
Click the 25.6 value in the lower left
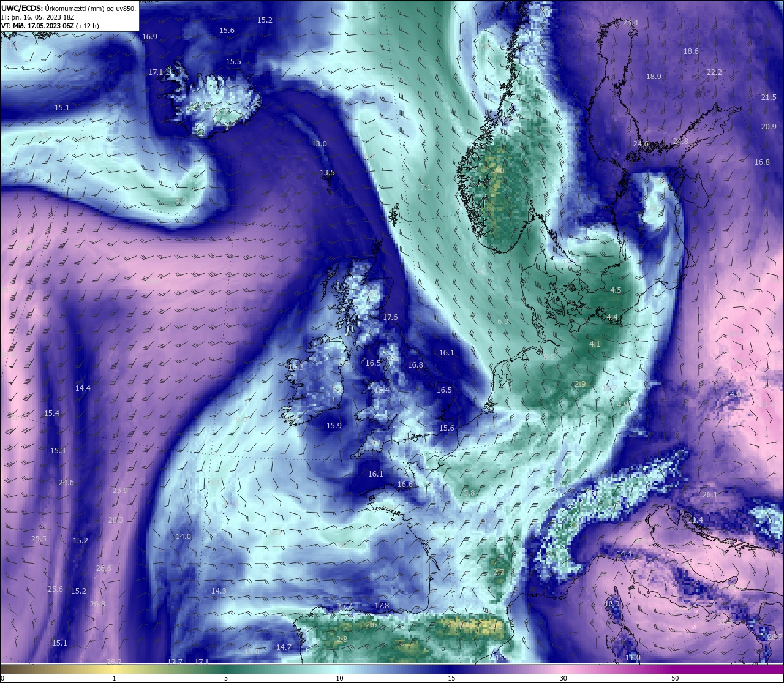coord(55,589)
